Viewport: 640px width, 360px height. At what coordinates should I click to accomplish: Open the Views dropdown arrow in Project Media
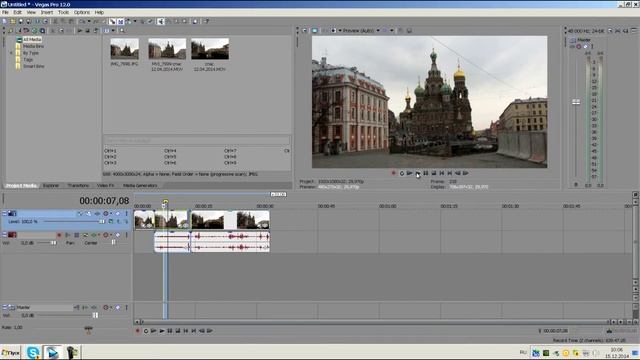point(113,31)
